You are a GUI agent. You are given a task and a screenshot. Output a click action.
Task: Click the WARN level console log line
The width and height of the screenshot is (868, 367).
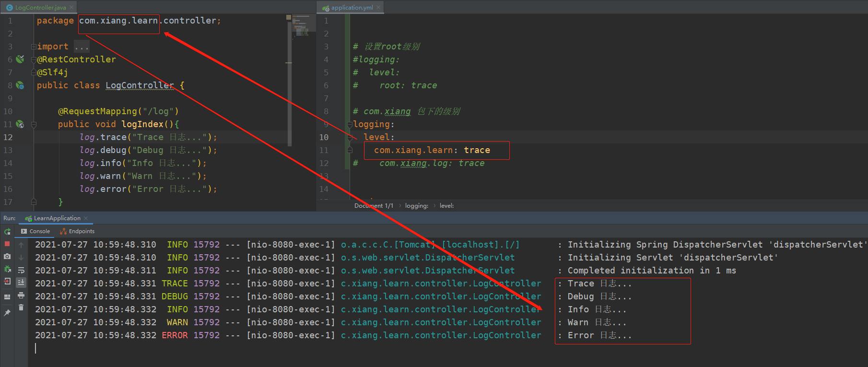pyautogui.click(x=330, y=322)
